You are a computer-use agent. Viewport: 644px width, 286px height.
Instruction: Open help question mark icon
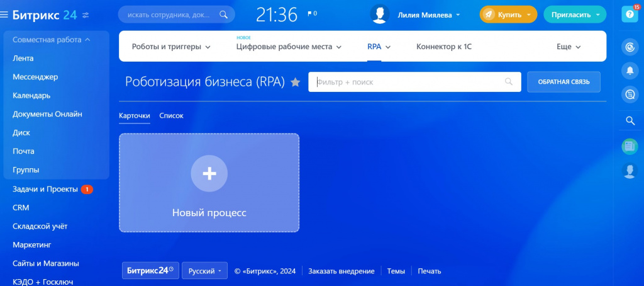point(630,14)
